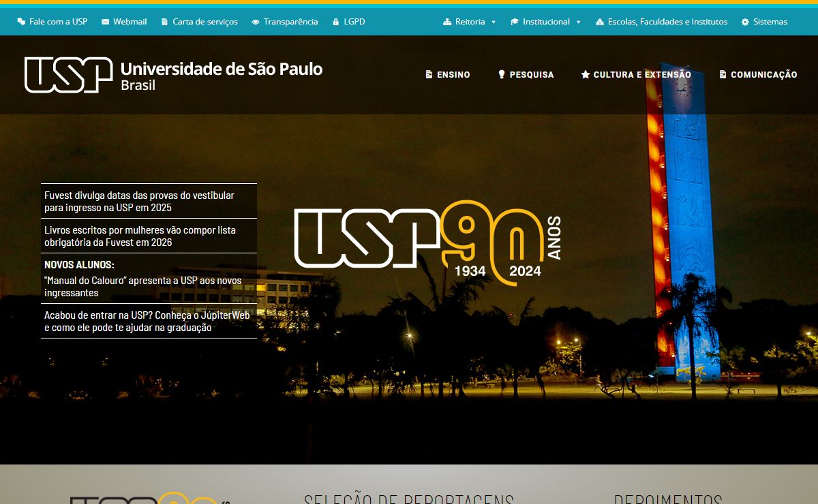Image resolution: width=818 pixels, height=504 pixels.
Task: Open Escolas, Faculdades e Institutos link
Action: pos(667,22)
